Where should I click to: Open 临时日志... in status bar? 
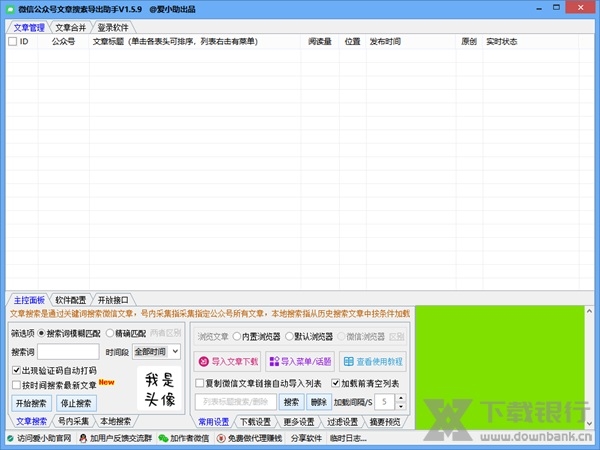pyautogui.click(x=348, y=438)
